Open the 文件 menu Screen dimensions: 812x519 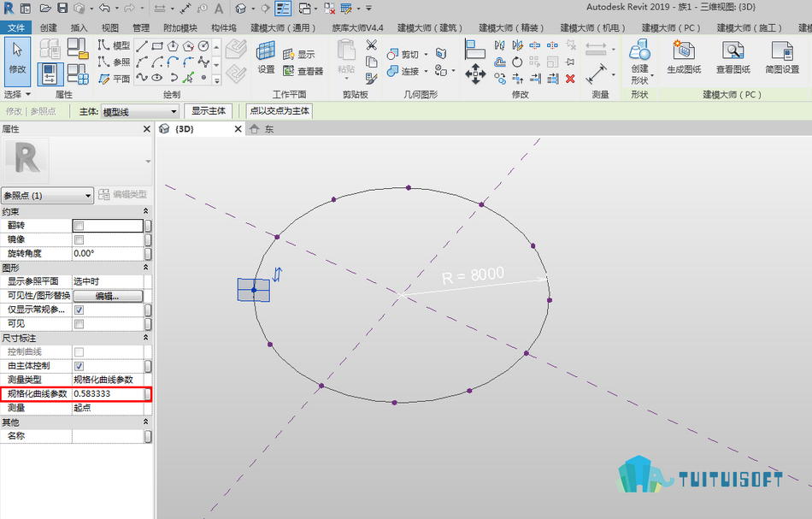pyautogui.click(x=16, y=28)
